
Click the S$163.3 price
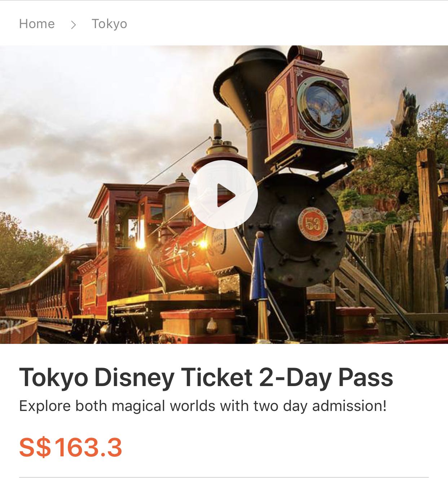tap(71, 447)
